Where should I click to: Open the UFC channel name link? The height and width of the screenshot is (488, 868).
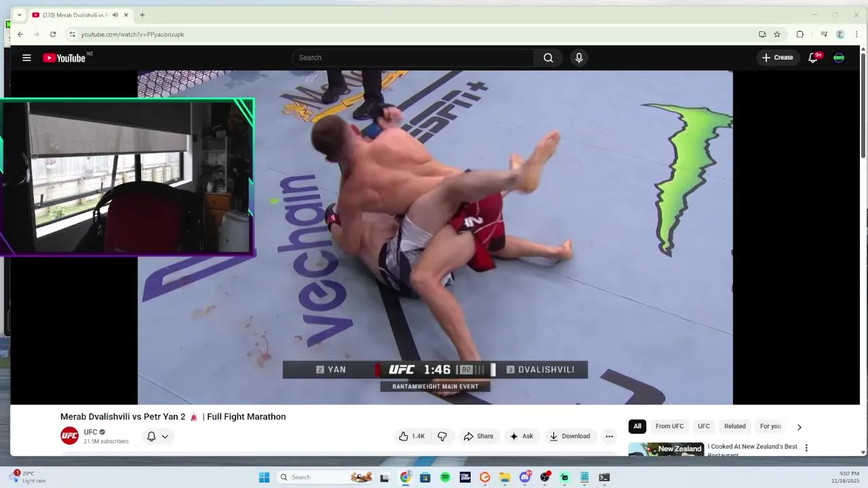click(x=91, y=432)
